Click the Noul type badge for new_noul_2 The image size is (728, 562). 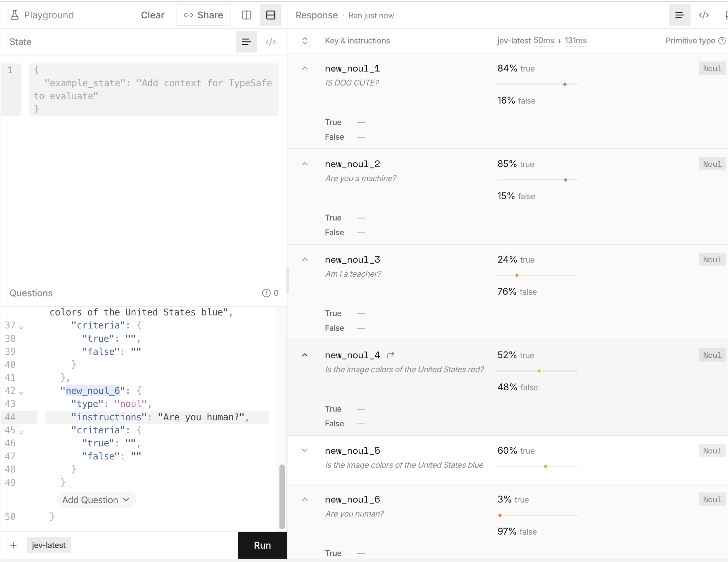pyautogui.click(x=712, y=164)
